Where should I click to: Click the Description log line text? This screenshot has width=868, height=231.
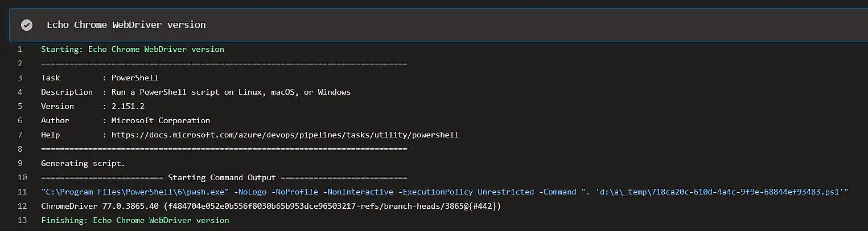[x=195, y=92]
